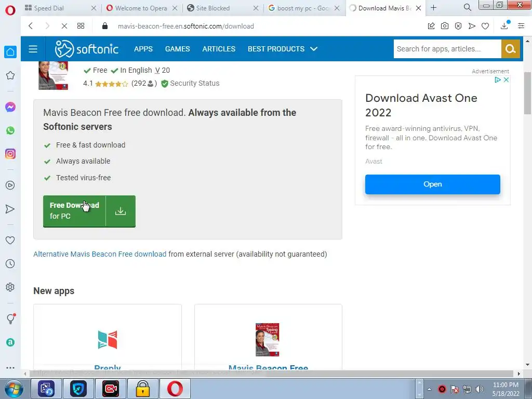
Task: Show hidden system tray icons arrow
Action: coord(429,389)
